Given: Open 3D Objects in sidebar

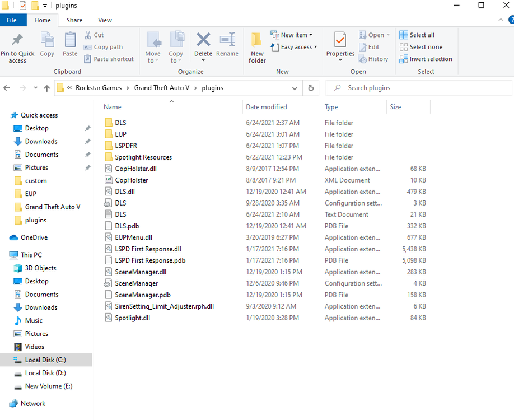Looking at the screenshot, I should [40, 268].
